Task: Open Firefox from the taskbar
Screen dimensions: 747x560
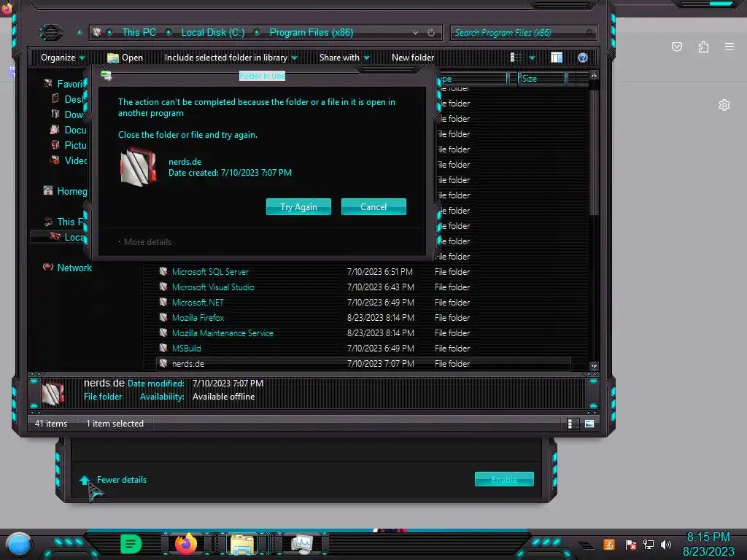Action: click(x=186, y=544)
